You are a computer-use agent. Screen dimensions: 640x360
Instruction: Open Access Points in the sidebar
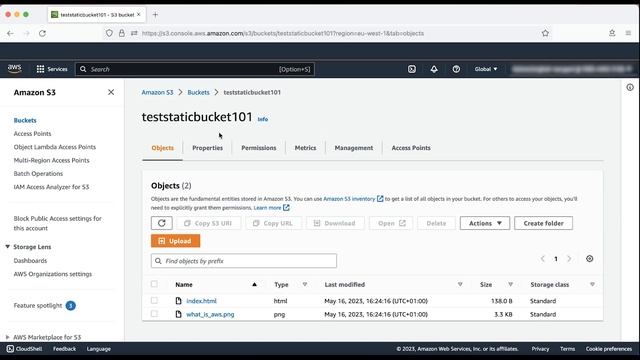[32, 133]
